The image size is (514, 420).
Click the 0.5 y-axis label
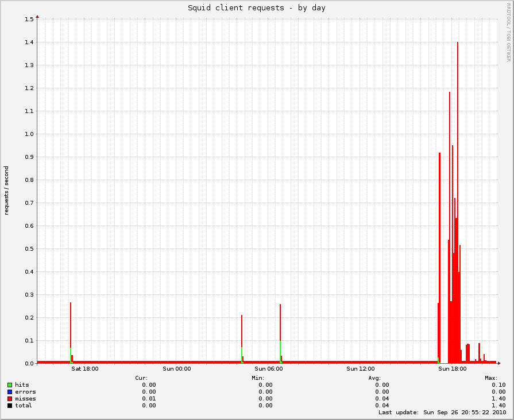(x=29, y=248)
